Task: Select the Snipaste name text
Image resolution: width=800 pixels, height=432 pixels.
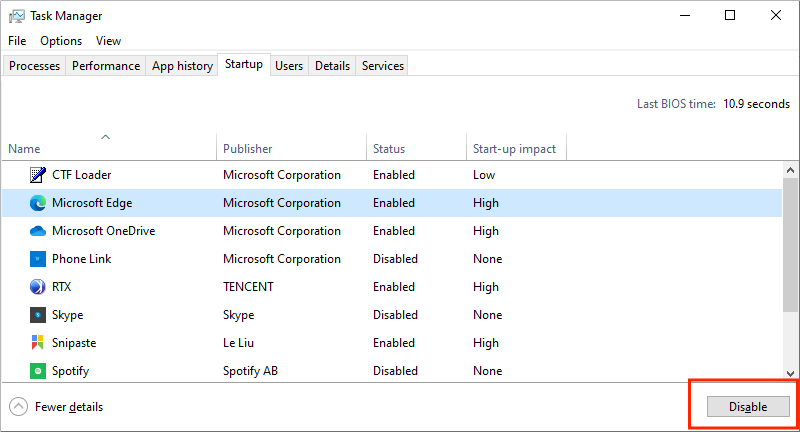Action: pos(74,343)
